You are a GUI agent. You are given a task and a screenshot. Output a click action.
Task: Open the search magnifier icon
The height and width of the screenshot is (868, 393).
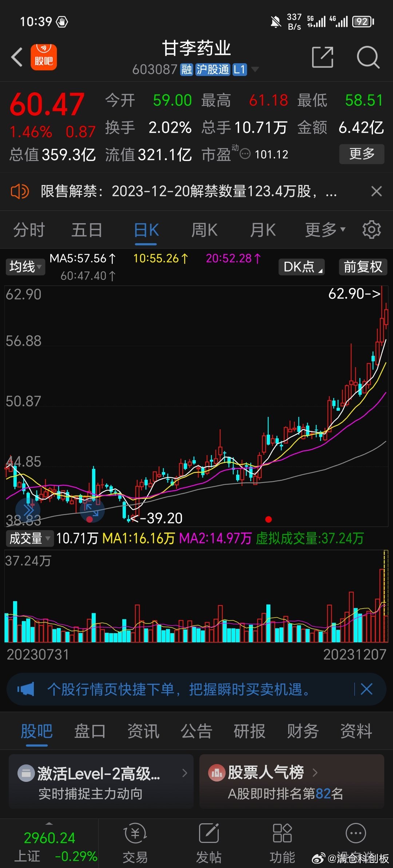pos(368,57)
